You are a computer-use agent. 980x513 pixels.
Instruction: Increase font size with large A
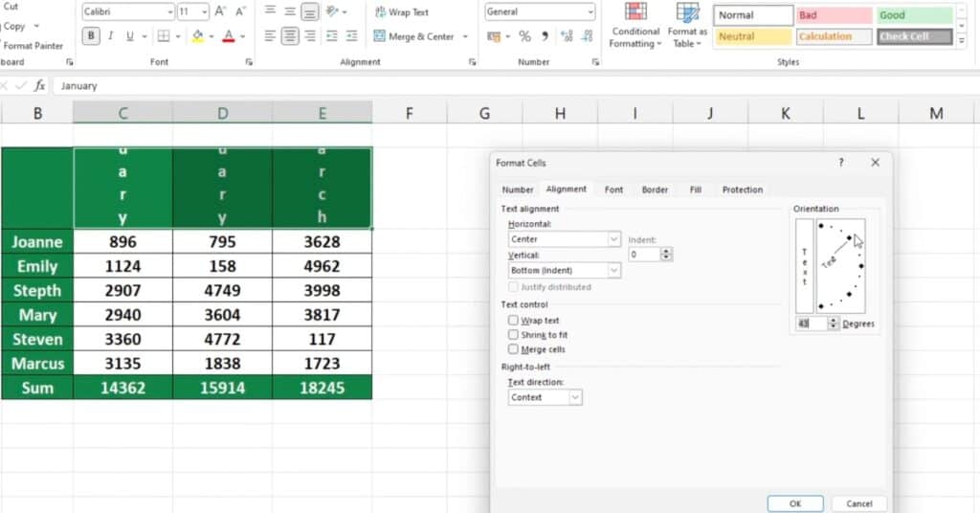(x=220, y=11)
